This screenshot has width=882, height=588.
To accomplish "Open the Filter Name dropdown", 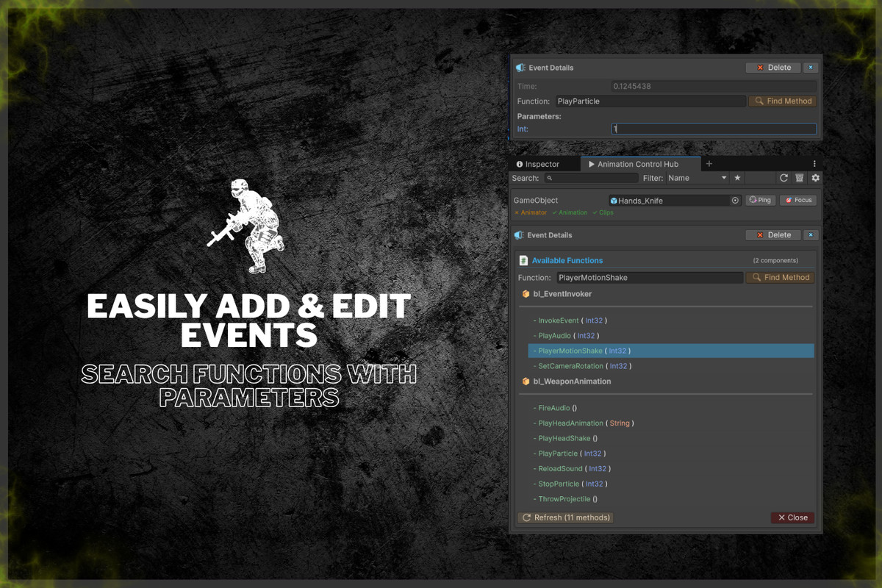I will pyautogui.click(x=697, y=178).
